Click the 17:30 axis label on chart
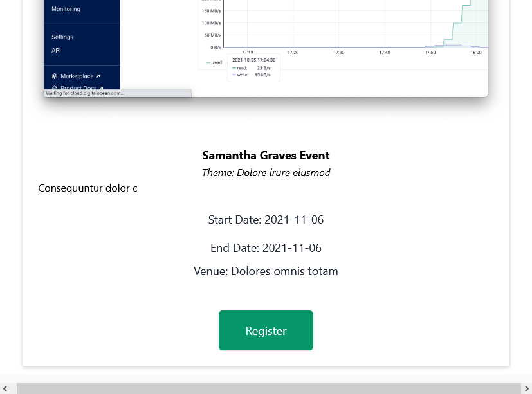The width and height of the screenshot is (532, 394). [338, 53]
